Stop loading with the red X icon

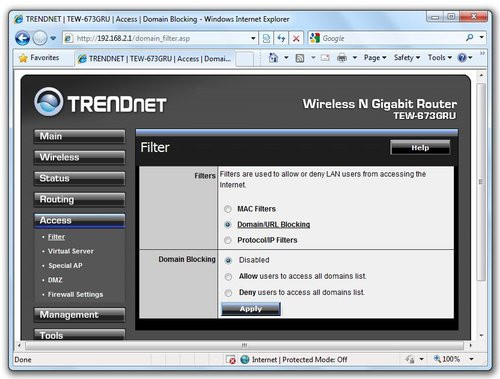tap(296, 38)
